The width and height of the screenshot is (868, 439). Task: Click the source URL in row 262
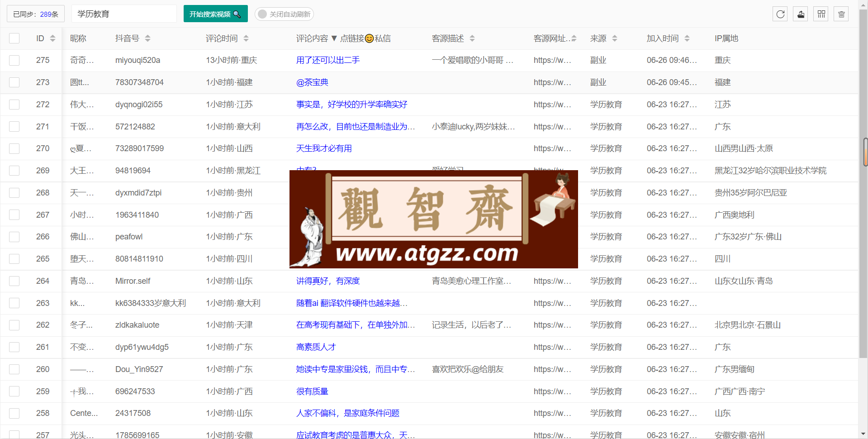552,325
